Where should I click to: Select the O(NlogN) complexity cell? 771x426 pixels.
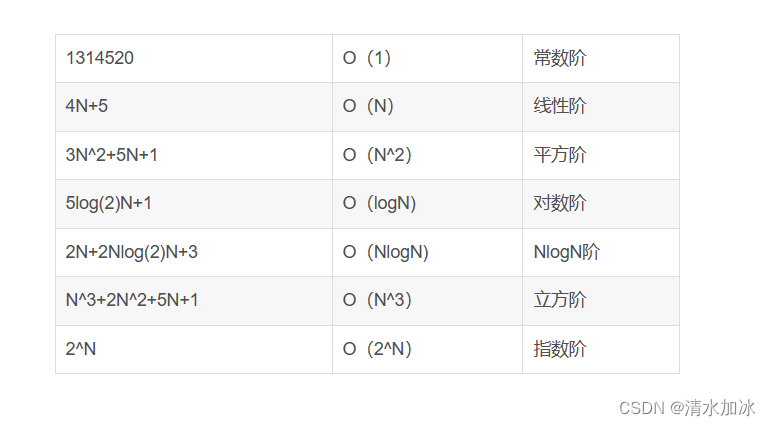point(386,252)
